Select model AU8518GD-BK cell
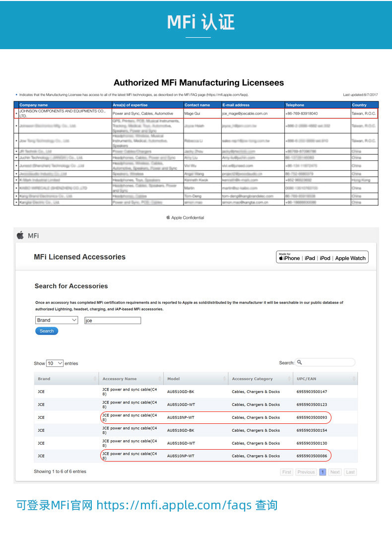This screenshot has height=537, width=392. pos(181,430)
